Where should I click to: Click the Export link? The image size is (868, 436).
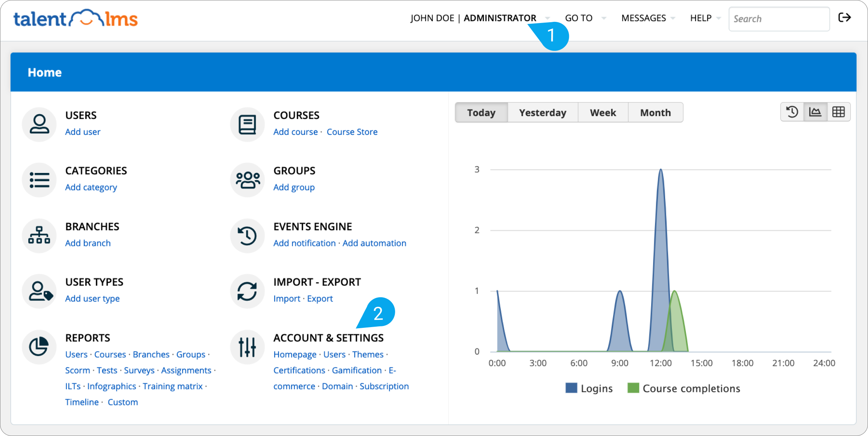point(320,298)
